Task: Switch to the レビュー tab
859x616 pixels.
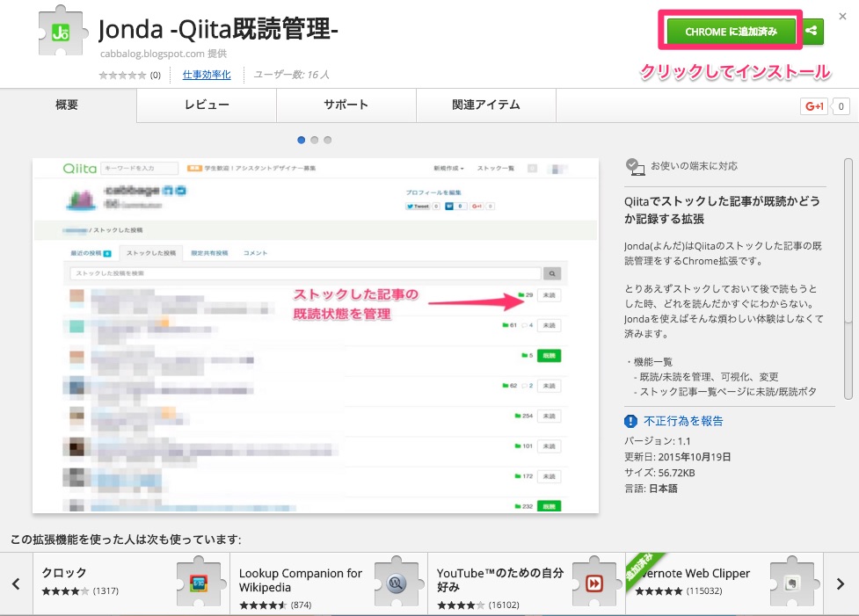Action: click(207, 105)
